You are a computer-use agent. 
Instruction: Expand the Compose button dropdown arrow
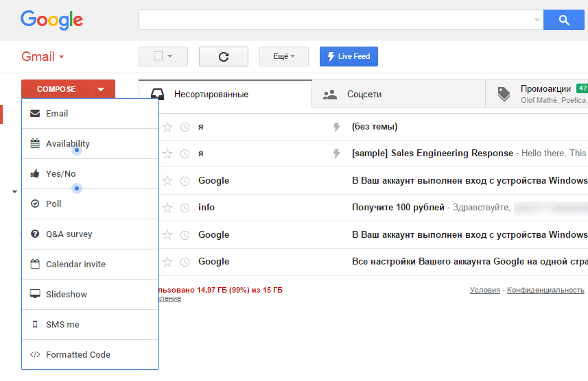[101, 89]
